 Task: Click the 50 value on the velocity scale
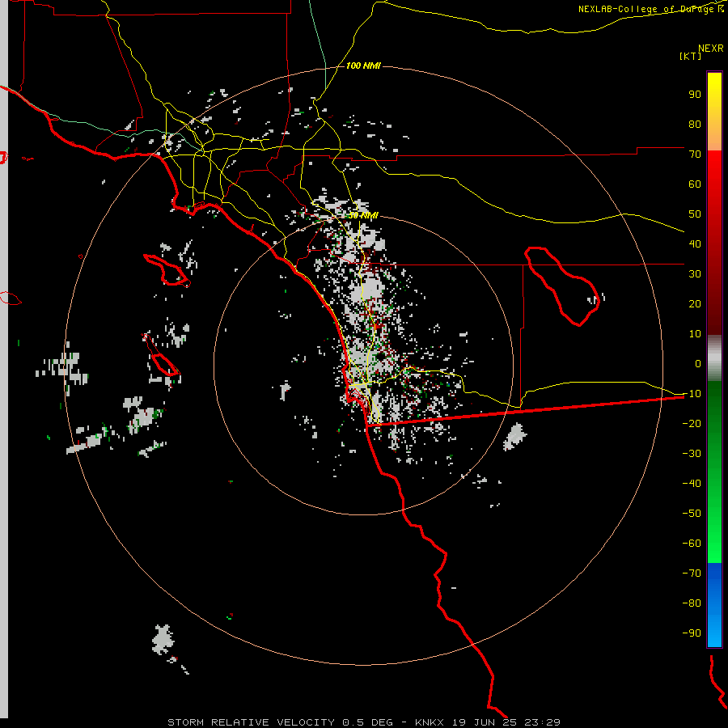pyautogui.click(x=695, y=214)
